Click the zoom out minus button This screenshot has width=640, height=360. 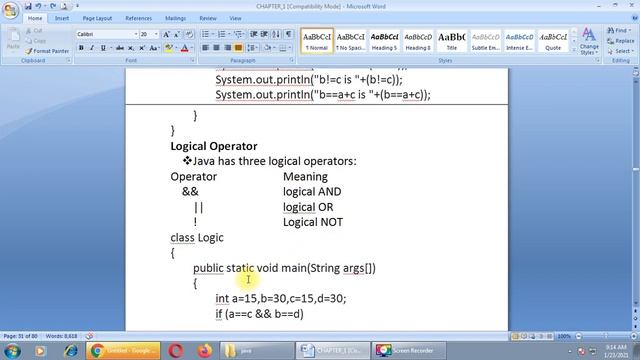[x=579, y=336]
